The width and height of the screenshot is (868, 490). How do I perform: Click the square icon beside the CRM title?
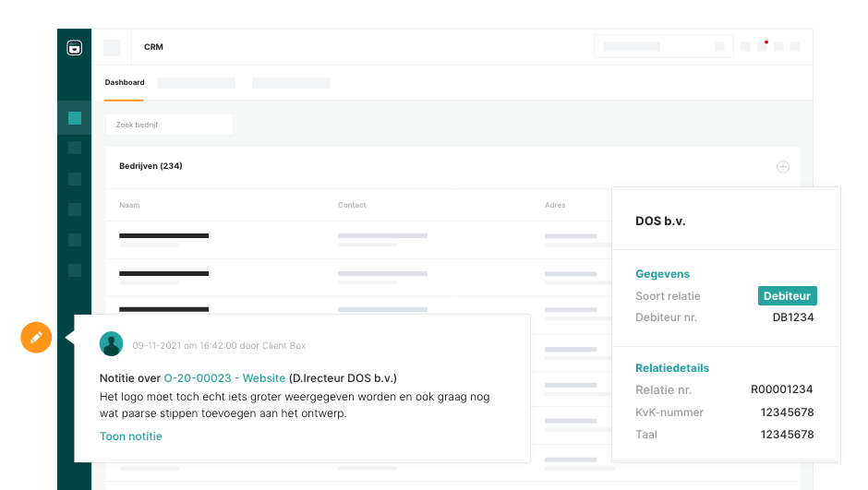(112, 47)
